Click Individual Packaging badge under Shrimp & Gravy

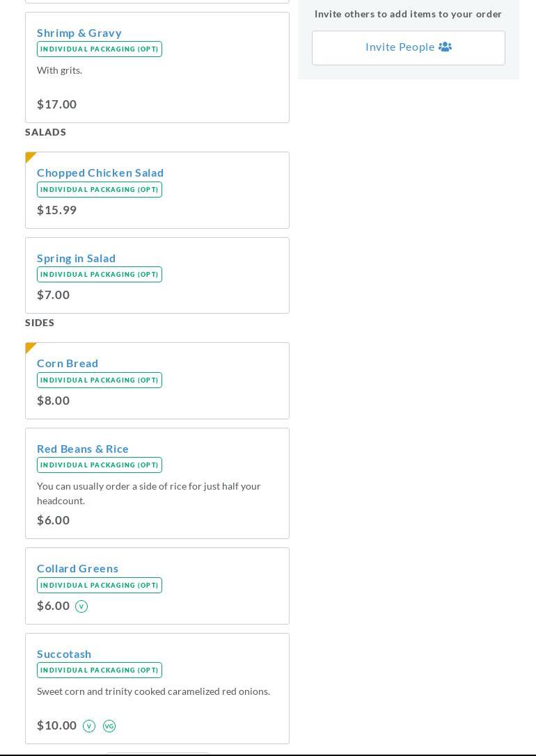(x=100, y=49)
